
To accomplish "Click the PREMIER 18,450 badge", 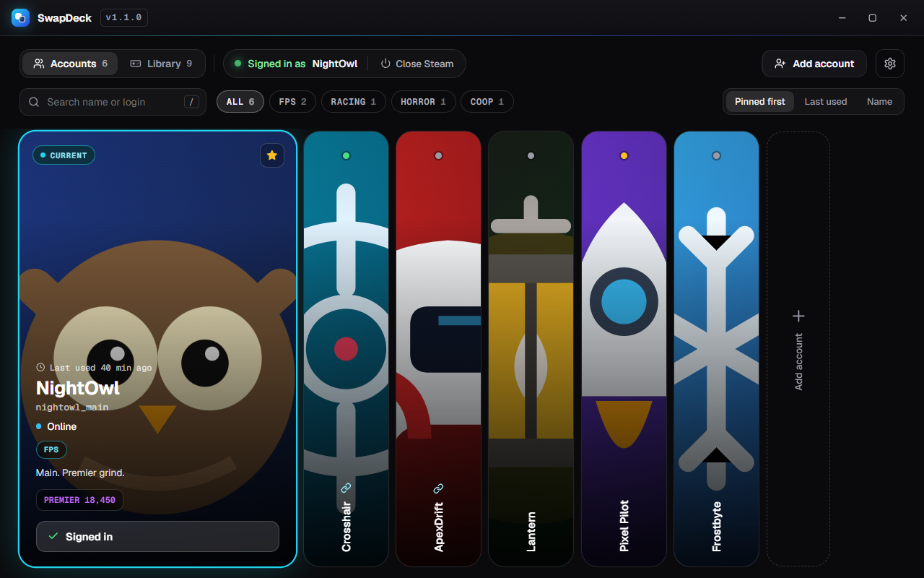I will click(x=79, y=500).
